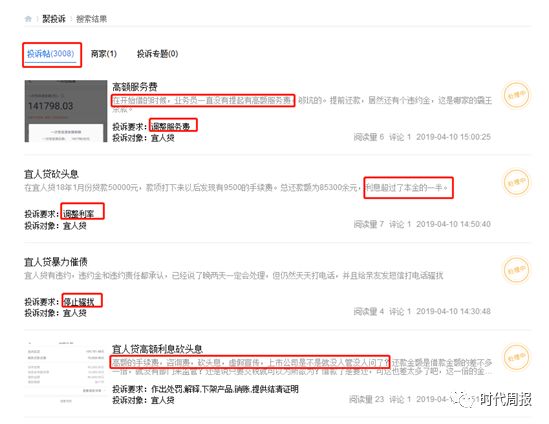Open 聚投诉 breadcrumb link
The image size is (549, 424).
(x=54, y=19)
